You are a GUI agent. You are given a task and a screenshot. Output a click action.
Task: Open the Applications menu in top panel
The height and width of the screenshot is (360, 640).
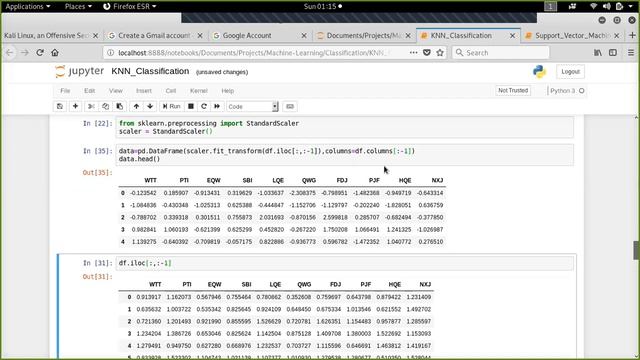(28, 6)
